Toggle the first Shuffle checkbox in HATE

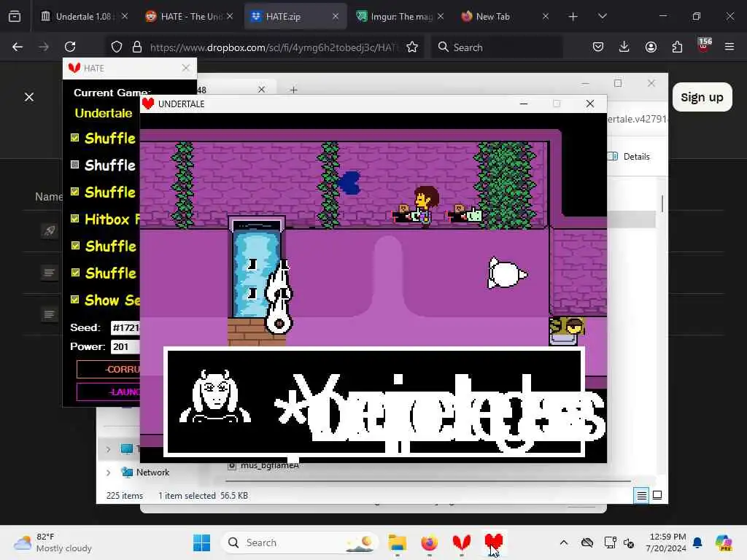coord(75,138)
